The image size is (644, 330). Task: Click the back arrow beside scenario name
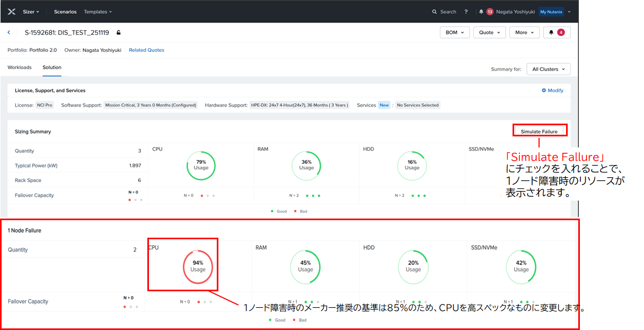click(x=9, y=32)
